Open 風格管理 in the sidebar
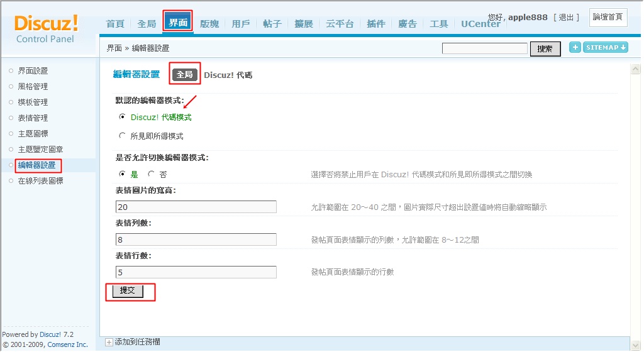This screenshot has width=644, height=352. coord(33,87)
